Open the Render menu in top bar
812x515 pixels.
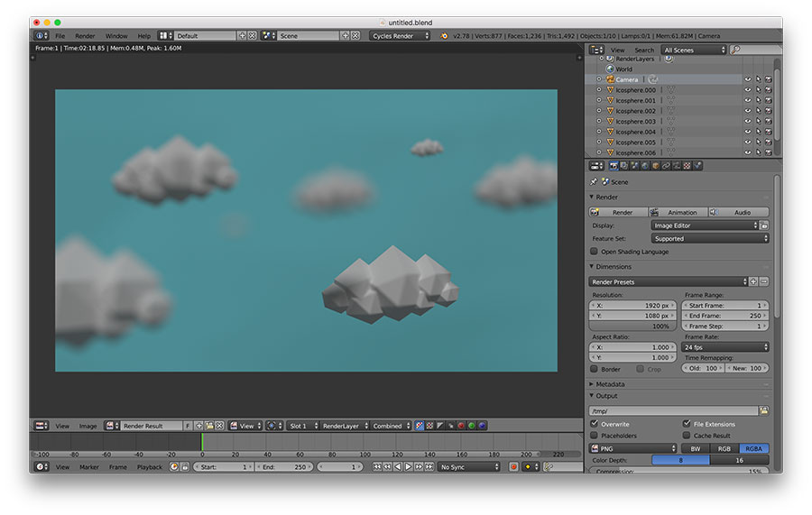pos(85,36)
